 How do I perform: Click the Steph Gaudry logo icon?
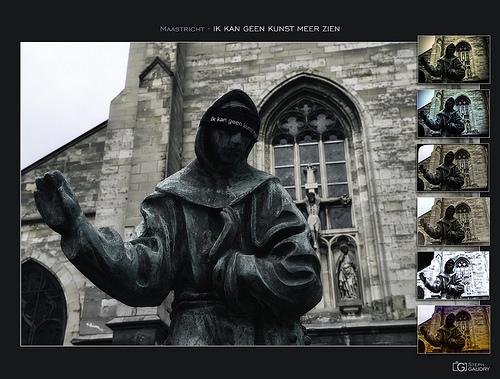pyautogui.click(x=460, y=367)
